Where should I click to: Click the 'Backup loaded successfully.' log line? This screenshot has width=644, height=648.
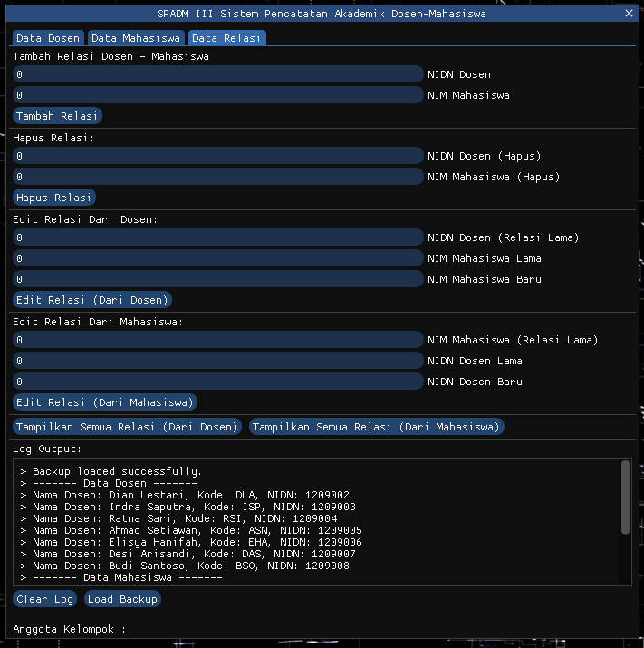point(111,471)
